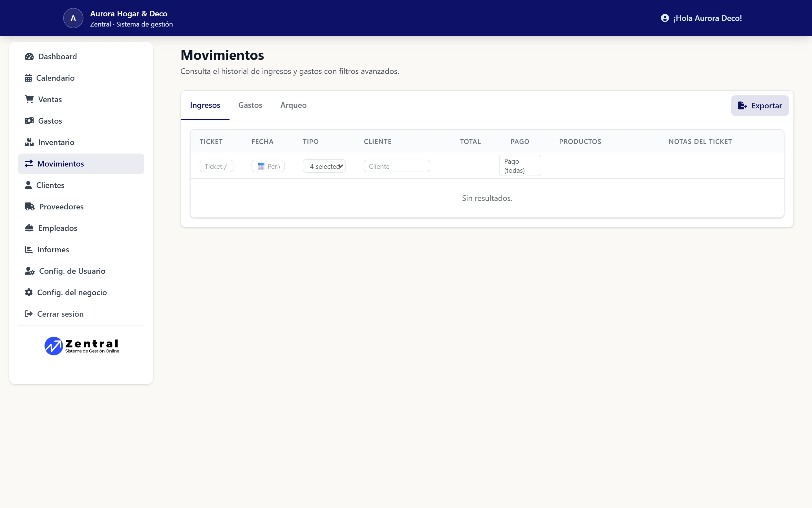
Task: Open the Ventas section
Action: click(81, 99)
